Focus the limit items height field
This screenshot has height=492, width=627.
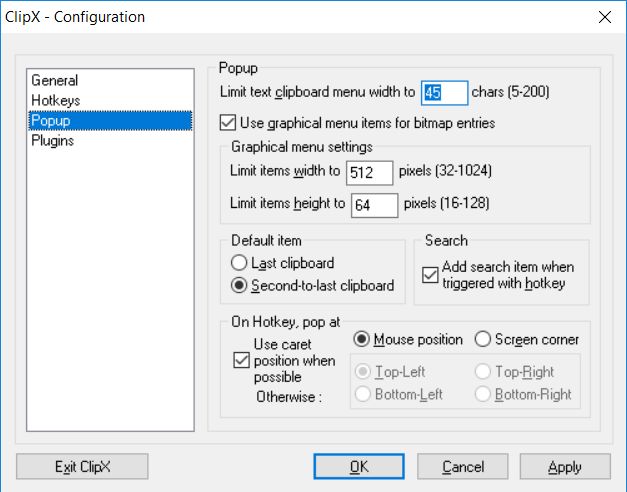tap(374, 205)
